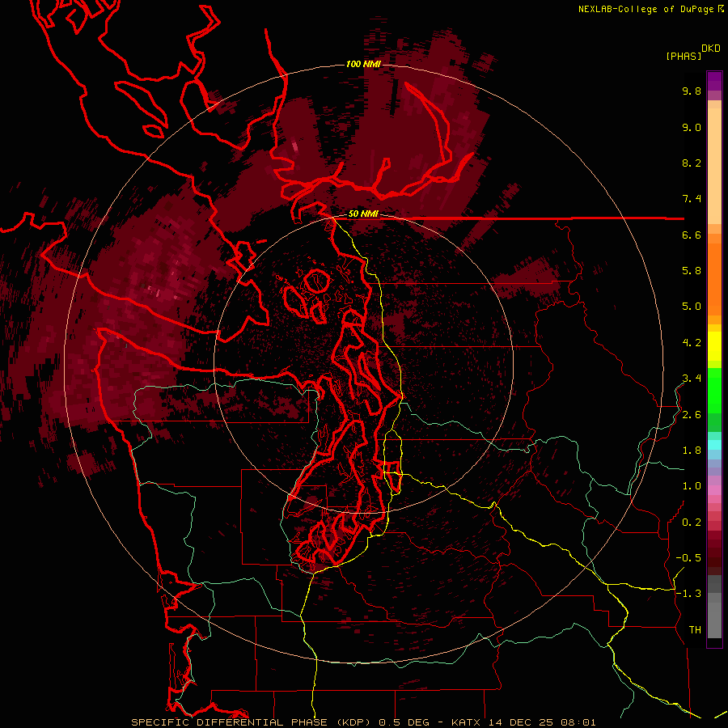Click the 7.4 value on color scale
Image resolution: width=728 pixels, height=728 pixels.
click(692, 199)
